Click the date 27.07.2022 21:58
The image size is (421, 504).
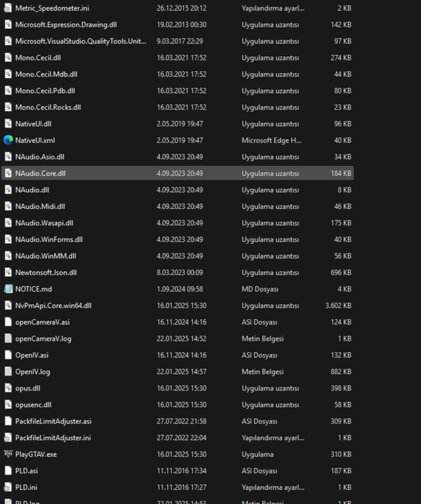(181, 421)
